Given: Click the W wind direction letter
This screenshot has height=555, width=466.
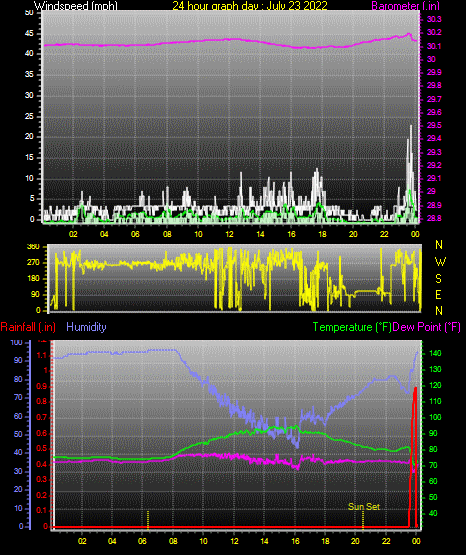Looking at the screenshot, I should pyautogui.click(x=440, y=262).
